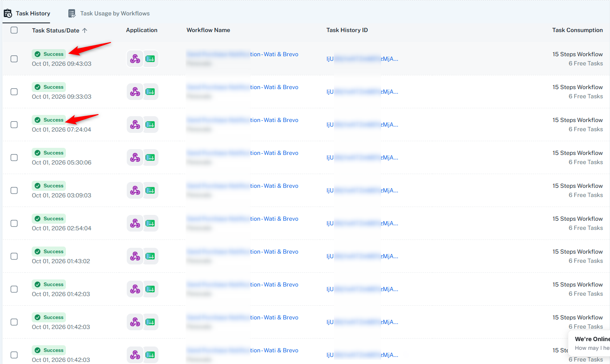The width and height of the screenshot is (610, 364).
Task: Click green app icon for the 07:24:04 task
Action: 150,125
